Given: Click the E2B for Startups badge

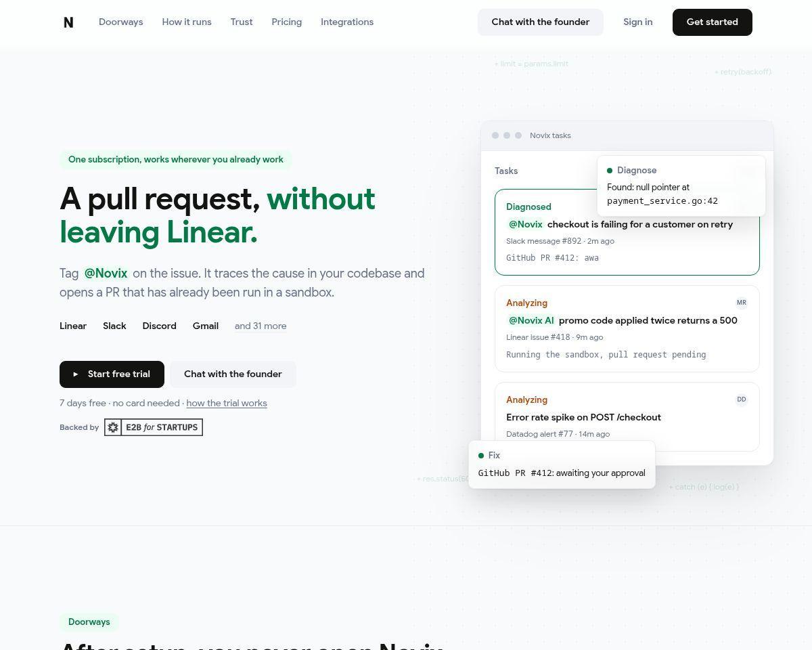Looking at the screenshot, I should 154,427.
